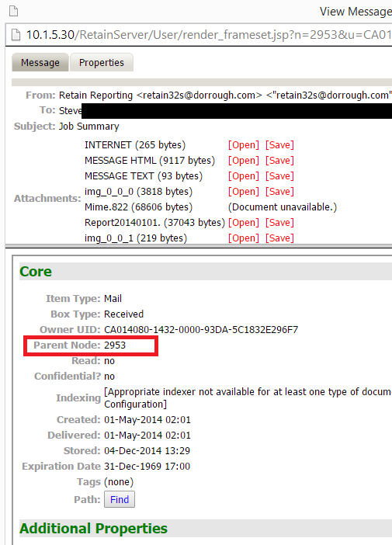Click the To recipient name Steve
Image resolution: width=392 pixels, height=545 pixels.
coord(70,110)
